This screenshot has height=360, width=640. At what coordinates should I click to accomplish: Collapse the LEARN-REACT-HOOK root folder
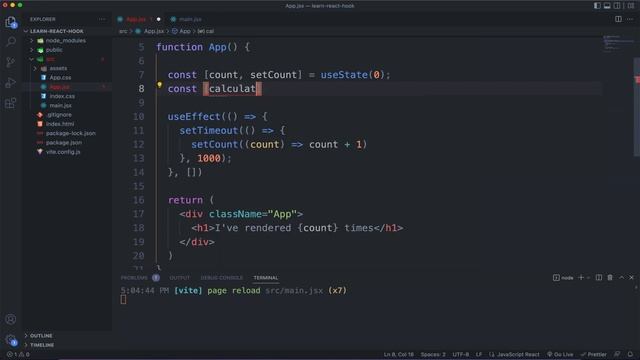pyautogui.click(x=57, y=31)
